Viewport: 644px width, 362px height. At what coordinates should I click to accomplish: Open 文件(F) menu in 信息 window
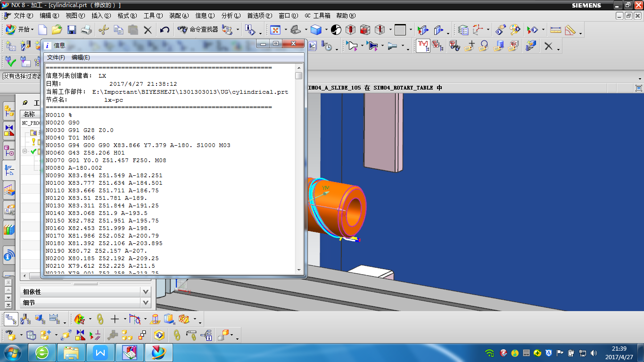56,58
